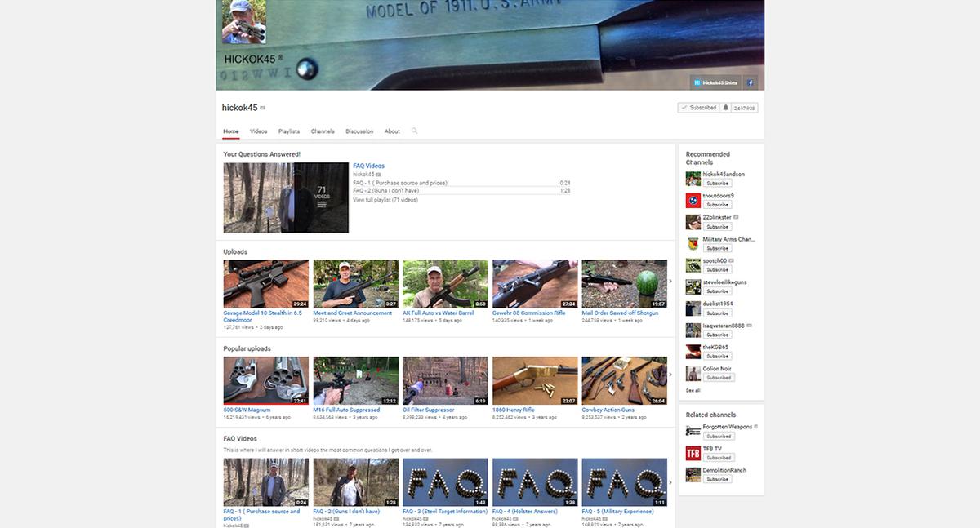Click See all recommended channels
The image size is (980, 528).
(693, 391)
